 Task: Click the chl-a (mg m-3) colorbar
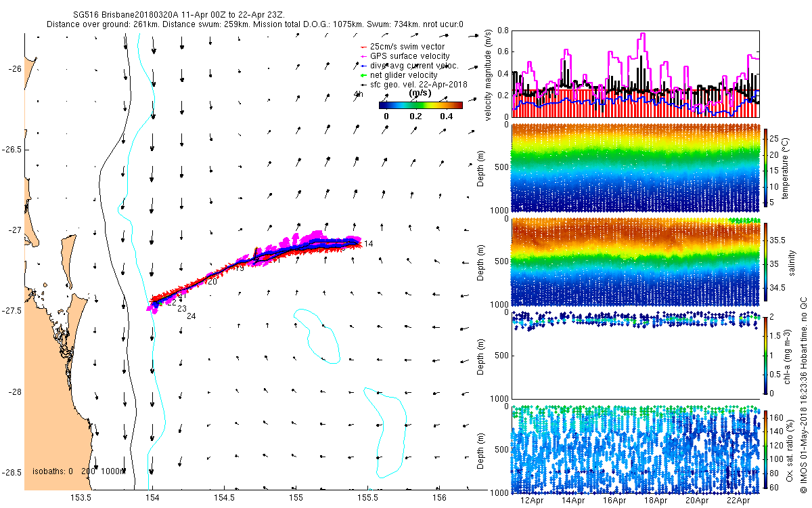point(765,355)
